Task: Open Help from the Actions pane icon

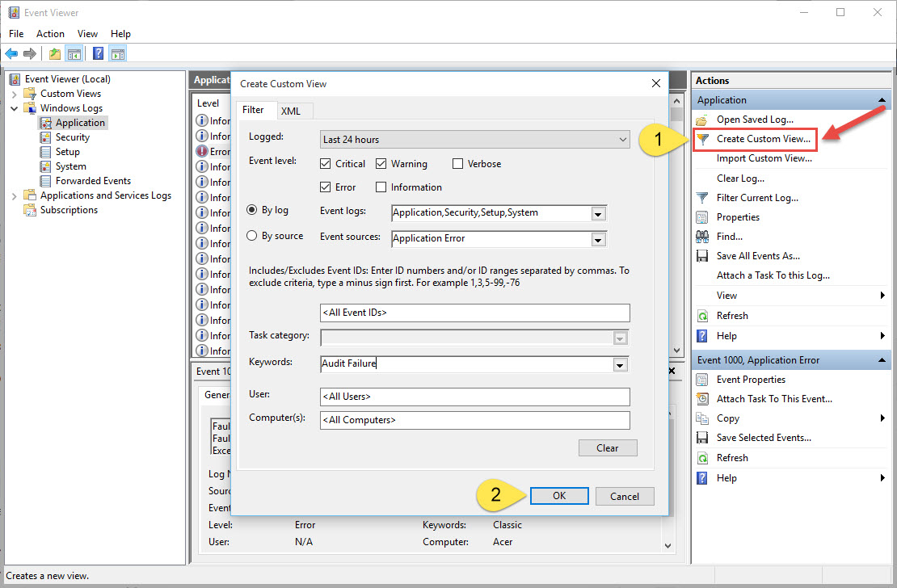Action: (x=702, y=335)
